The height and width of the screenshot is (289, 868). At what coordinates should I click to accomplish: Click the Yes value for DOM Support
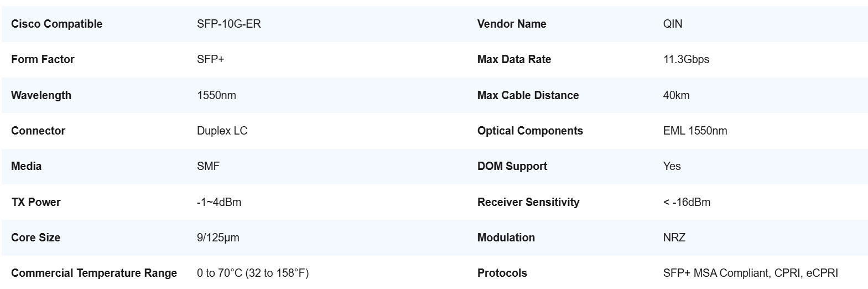coord(672,166)
